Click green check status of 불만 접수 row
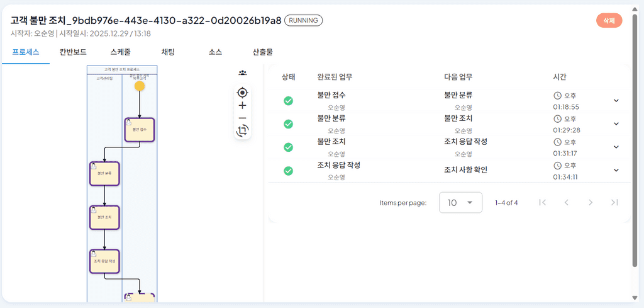 coord(288,101)
